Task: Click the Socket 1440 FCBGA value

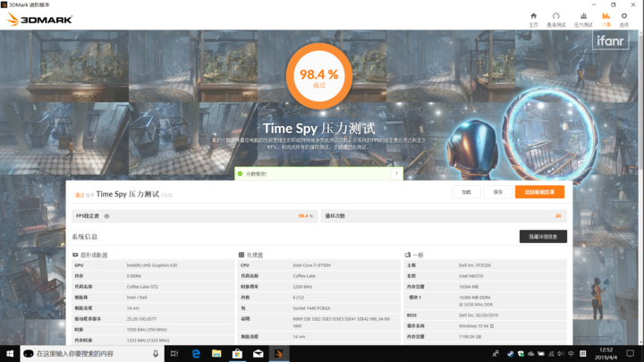Action: click(x=311, y=308)
